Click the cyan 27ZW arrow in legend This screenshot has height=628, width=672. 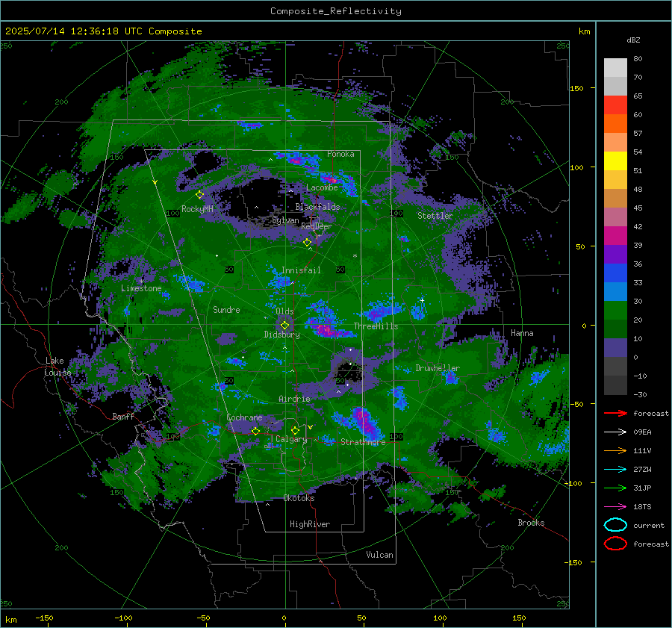(x=615, y=470)
